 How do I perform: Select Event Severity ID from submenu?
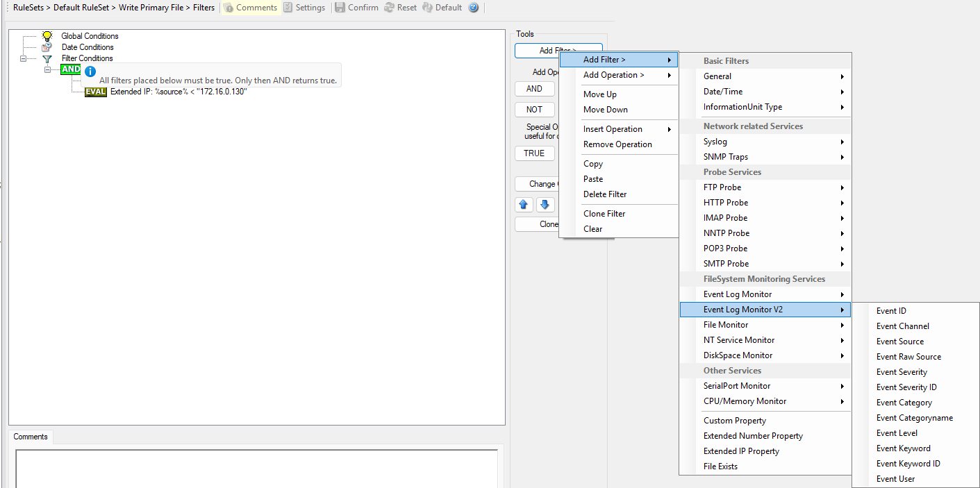tap(916, 387)
